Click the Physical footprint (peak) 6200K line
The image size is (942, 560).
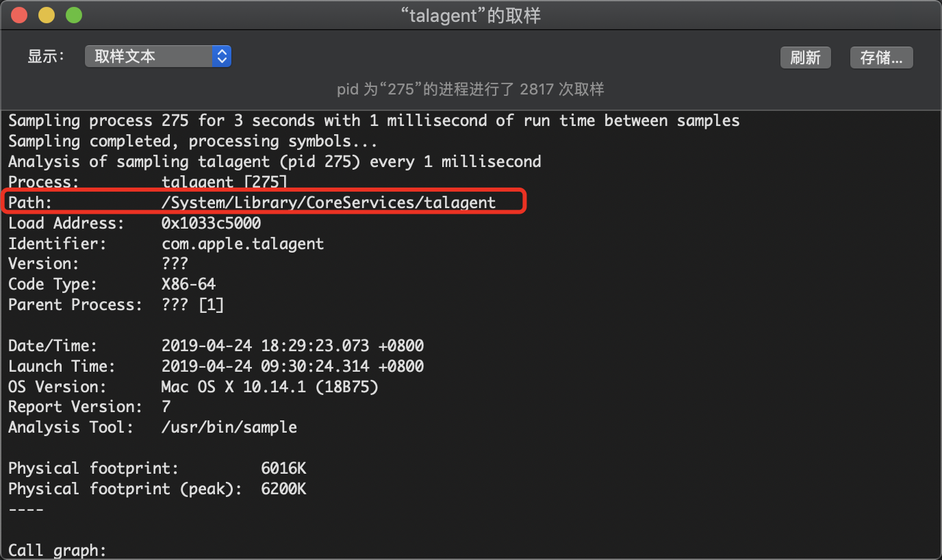coord(157,489)
